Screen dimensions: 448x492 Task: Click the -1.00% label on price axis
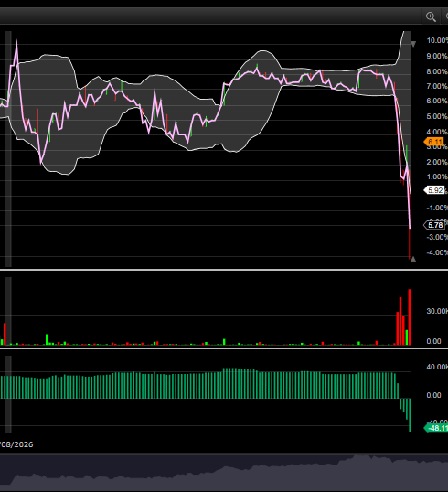437,208
